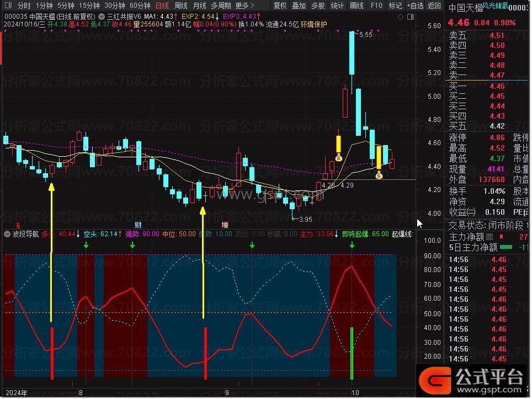
Task: Expand the dropdown arrow beside 三红共振V6
Action: [102, 17]
